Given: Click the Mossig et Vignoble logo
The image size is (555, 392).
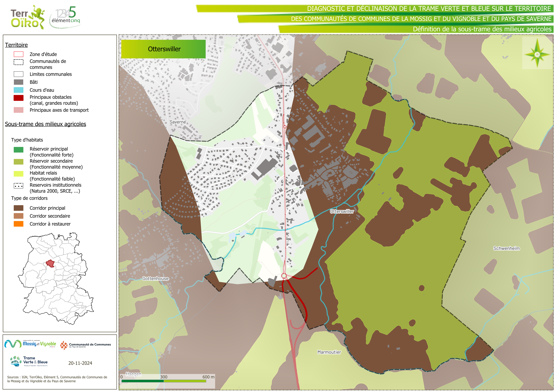Looking at the screenshot, I should point(30,344).
